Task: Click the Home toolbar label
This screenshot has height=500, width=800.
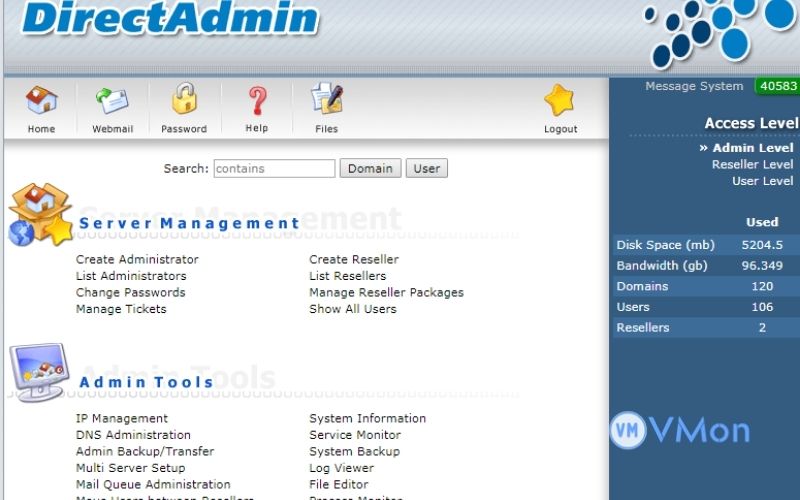Action: coord(41,129)
